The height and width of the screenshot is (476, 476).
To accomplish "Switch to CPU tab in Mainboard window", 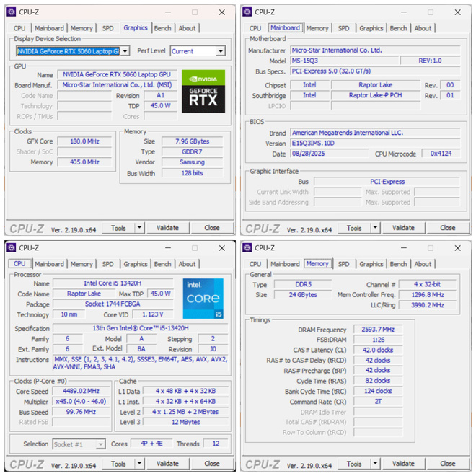I will tap(255, 28).
